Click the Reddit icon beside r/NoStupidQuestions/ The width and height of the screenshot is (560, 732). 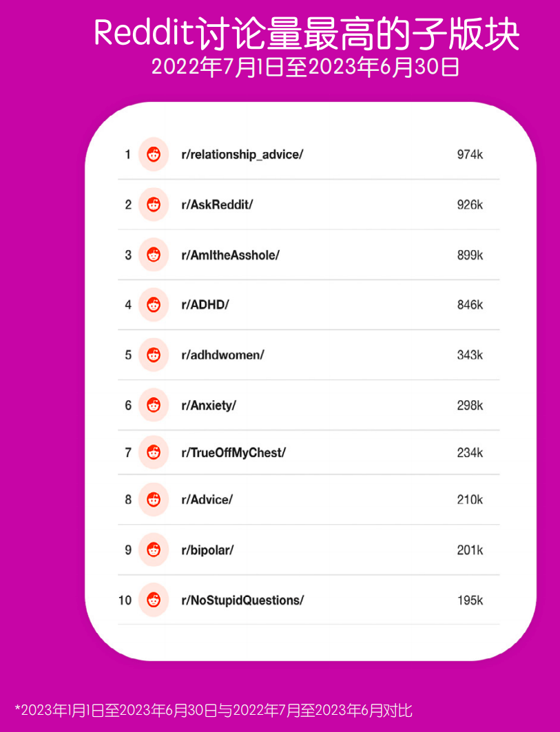click(x=154, y=600)
